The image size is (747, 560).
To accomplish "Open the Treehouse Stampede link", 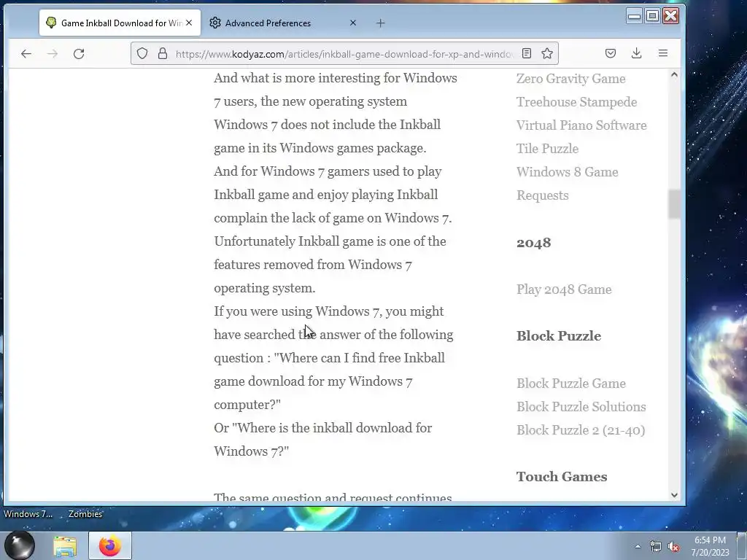I will pyautogui.click(x=576, y=102).
